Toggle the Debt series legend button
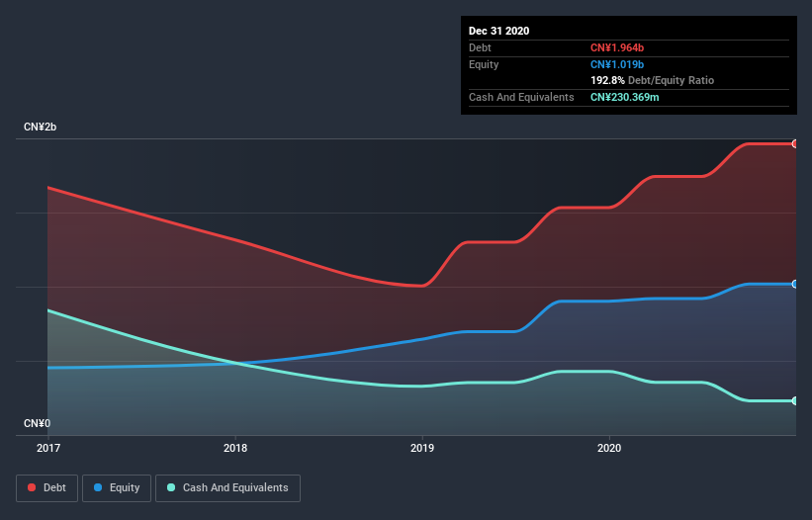The height and width of the screenshot is (520, 812). [47, 488]
